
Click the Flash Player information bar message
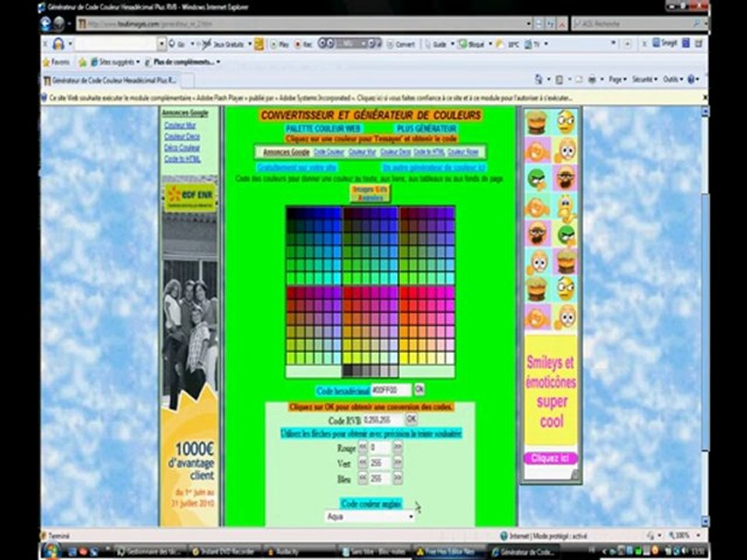click(x=310, y=98)
